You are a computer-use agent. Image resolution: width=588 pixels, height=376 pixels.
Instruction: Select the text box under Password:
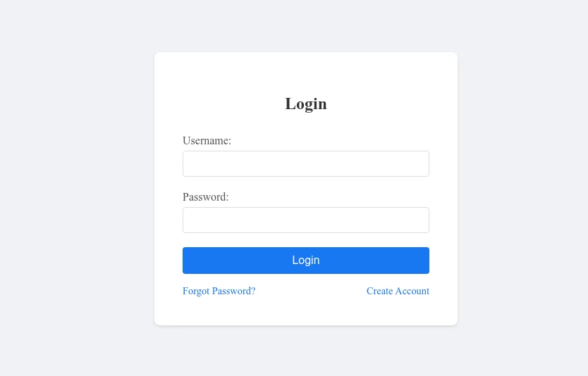[305, 220]
